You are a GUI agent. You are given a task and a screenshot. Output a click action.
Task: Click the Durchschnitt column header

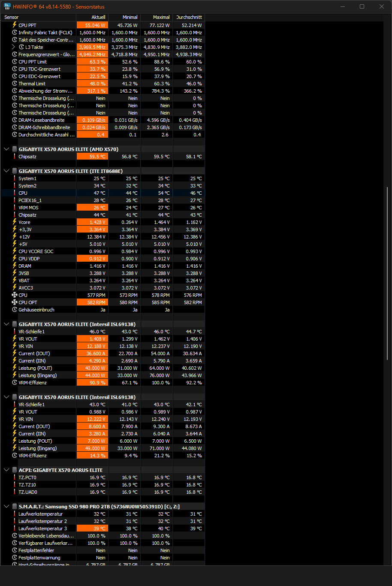click(x=189, y=17)
